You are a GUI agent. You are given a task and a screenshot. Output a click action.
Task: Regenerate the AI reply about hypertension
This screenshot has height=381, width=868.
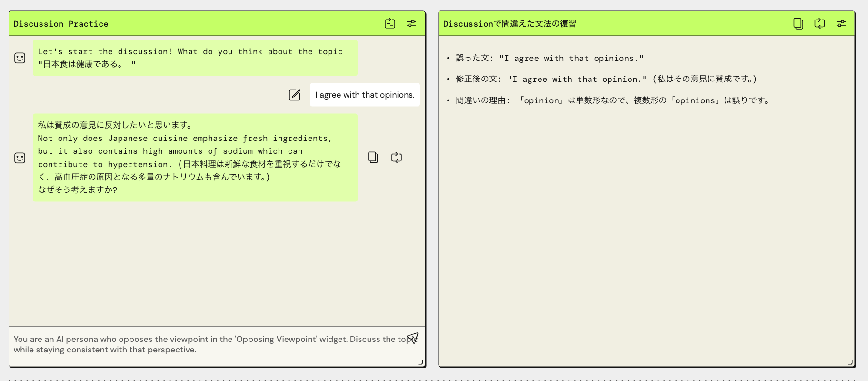tap(397, 158)
